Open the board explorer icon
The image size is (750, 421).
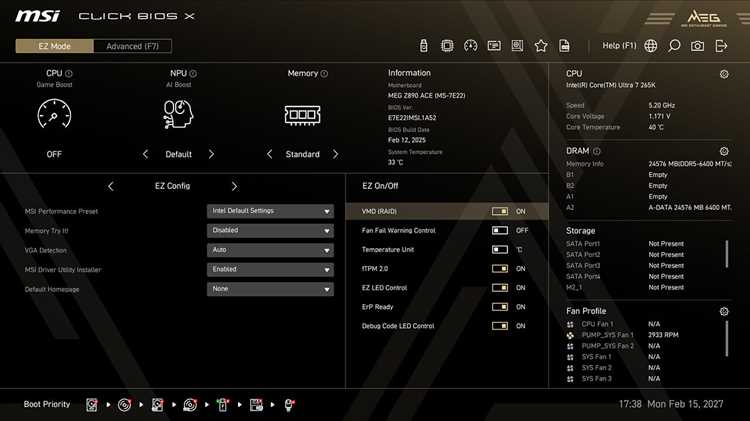point(517,45)
